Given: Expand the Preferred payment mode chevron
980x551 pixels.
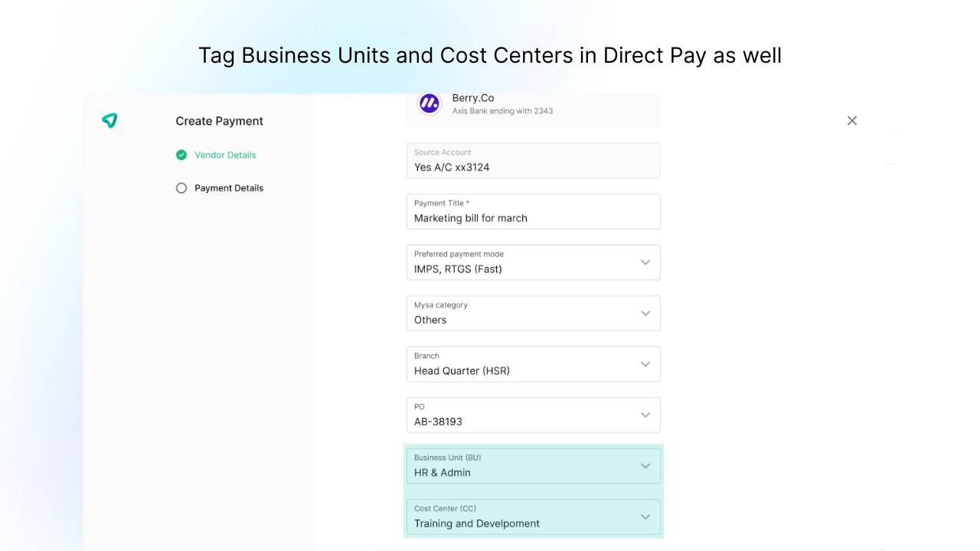Looking at the screenshot, I should point(645,262).
